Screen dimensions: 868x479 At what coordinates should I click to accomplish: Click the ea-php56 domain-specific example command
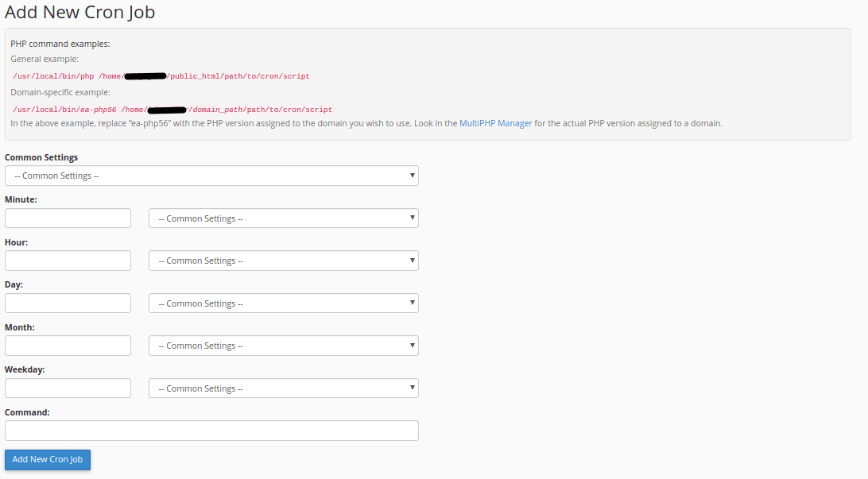click(x=172, y=110)
